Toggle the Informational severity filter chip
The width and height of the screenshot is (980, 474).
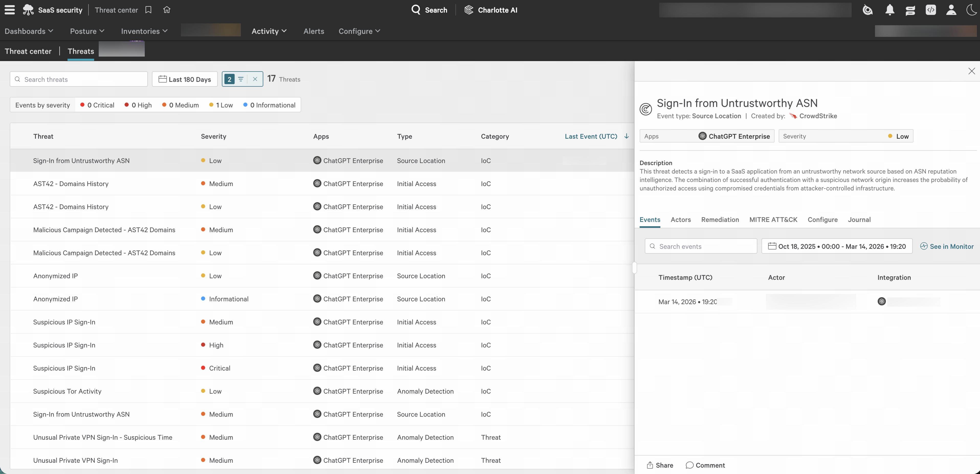coord(269,105)
